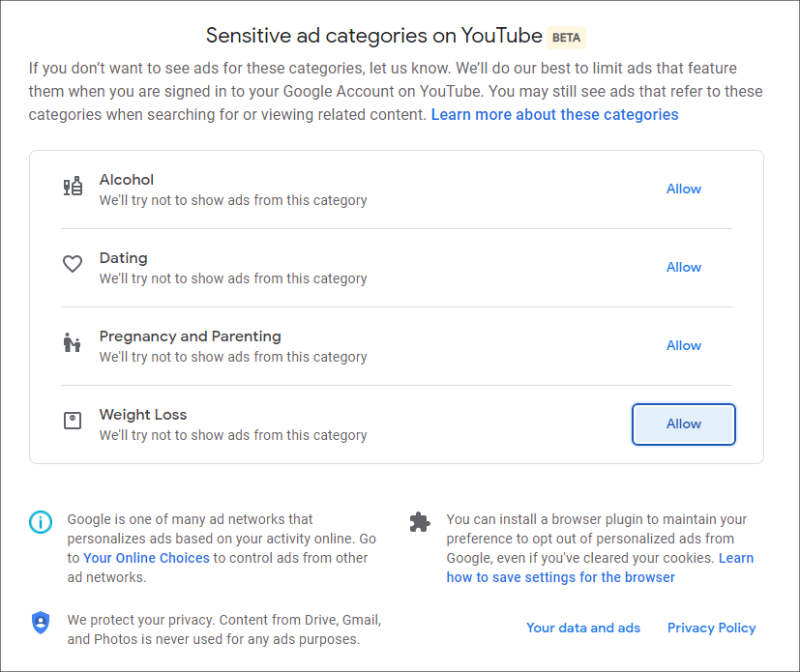Image resolution: width=800 pixels, height=672 pixels.
Task: Allow Pregnancy and Parenting ads
Action: [x=684, y=346]
